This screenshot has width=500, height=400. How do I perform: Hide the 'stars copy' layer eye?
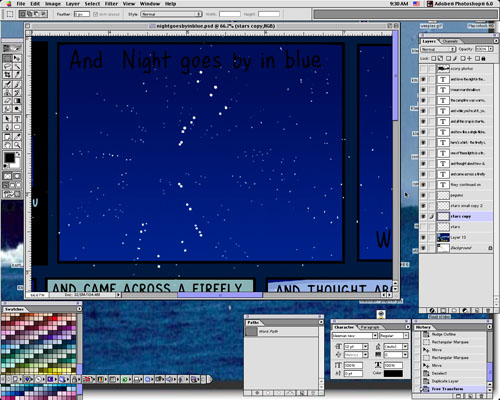click(x=423, y=216)
